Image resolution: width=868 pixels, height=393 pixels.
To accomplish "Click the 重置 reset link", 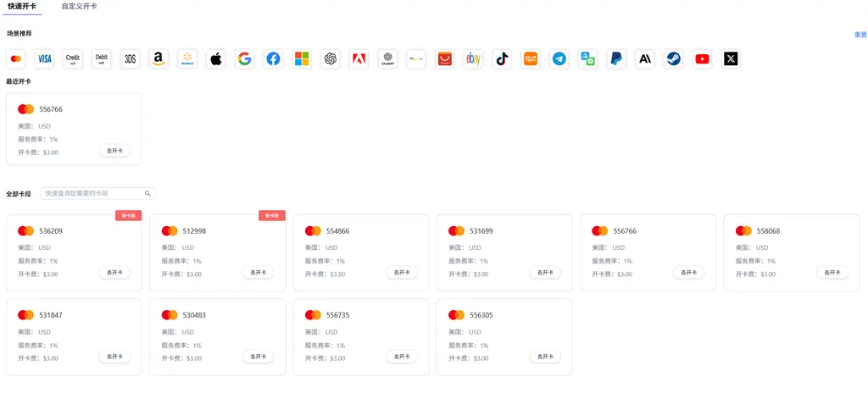I will click(x=861, y=35).
